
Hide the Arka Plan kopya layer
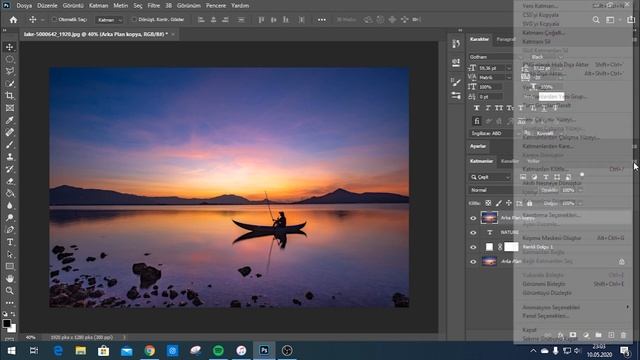[x=473, y=218]
